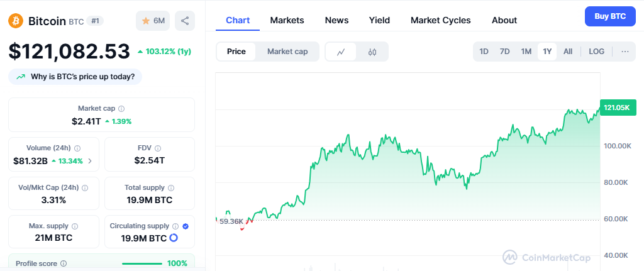Click Why is BTC's price up today?
This screenshot has width=644, height=271.
75,77
